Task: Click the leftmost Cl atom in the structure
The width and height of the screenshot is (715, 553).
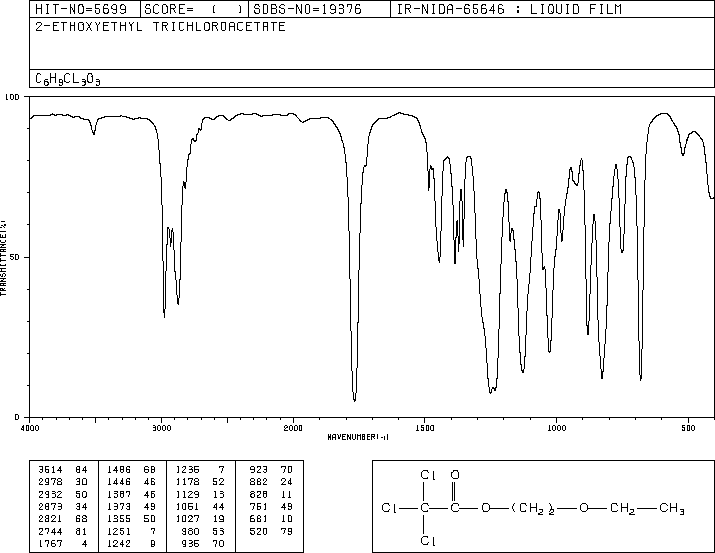Action: (x=389, y=508)
